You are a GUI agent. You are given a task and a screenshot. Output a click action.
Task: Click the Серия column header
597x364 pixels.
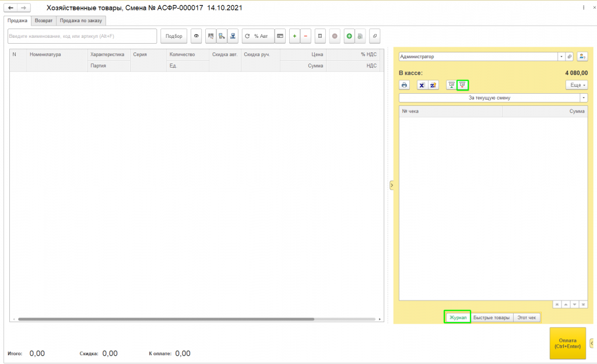(148, 60)
